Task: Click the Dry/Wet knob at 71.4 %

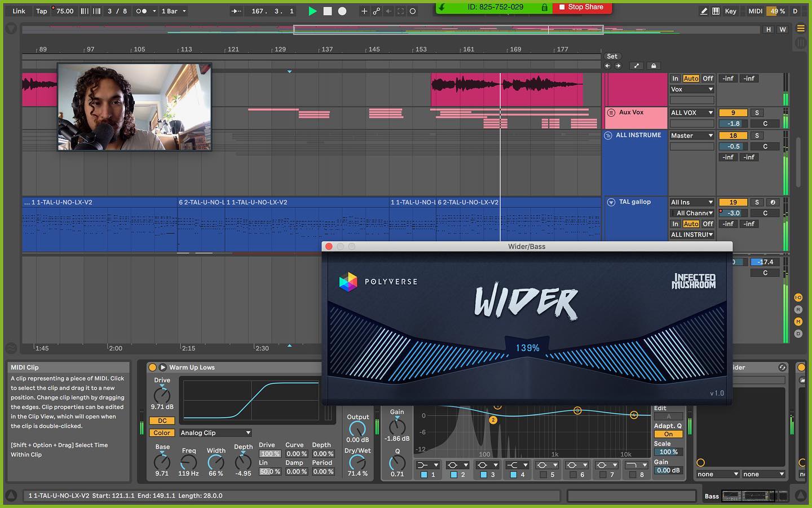Action: (358, 462)
